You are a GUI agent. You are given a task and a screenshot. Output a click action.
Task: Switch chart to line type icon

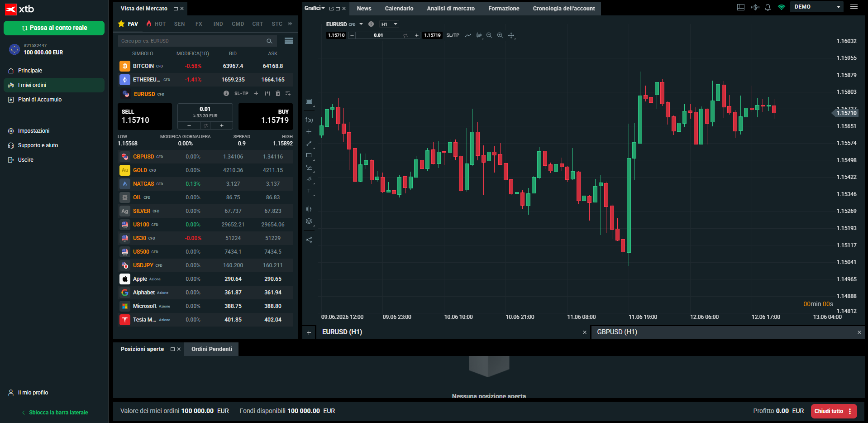tap(468, 35)
